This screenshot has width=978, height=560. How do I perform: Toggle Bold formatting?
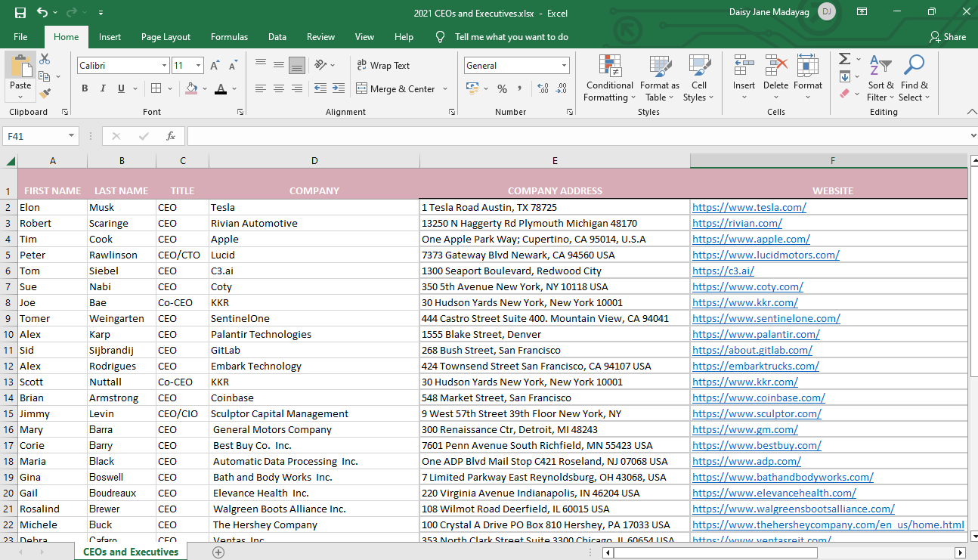[x=85, y=88]
